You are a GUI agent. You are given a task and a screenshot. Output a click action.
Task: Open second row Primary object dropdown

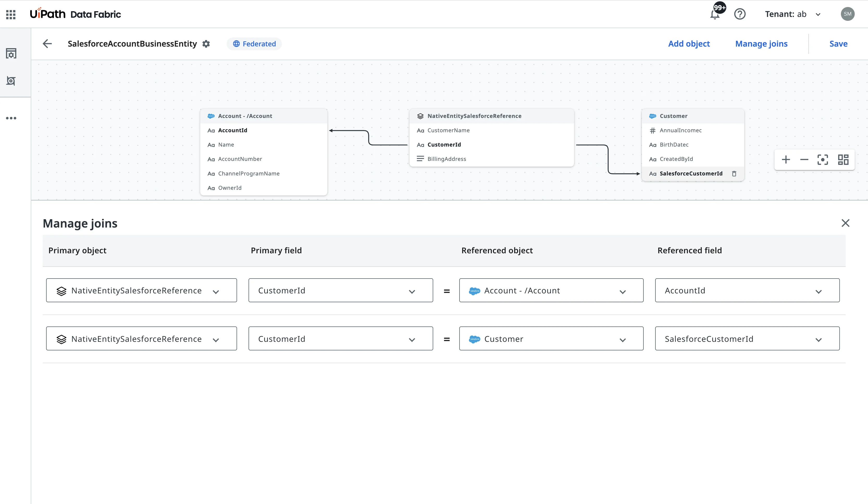pos(141,339)
